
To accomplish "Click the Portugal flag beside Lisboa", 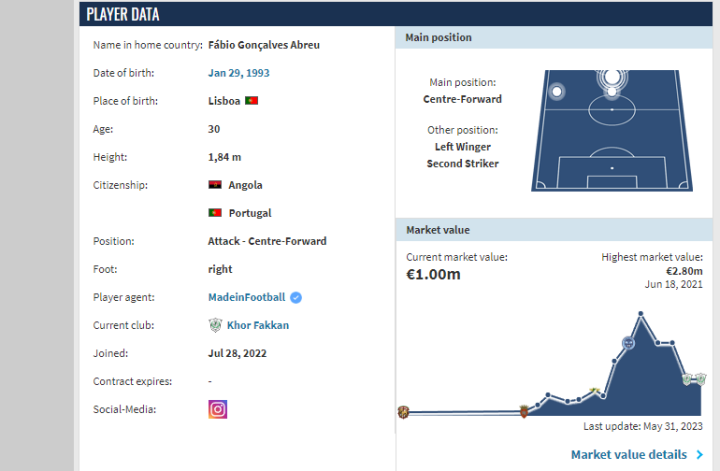I will click(x=252, y=101).
